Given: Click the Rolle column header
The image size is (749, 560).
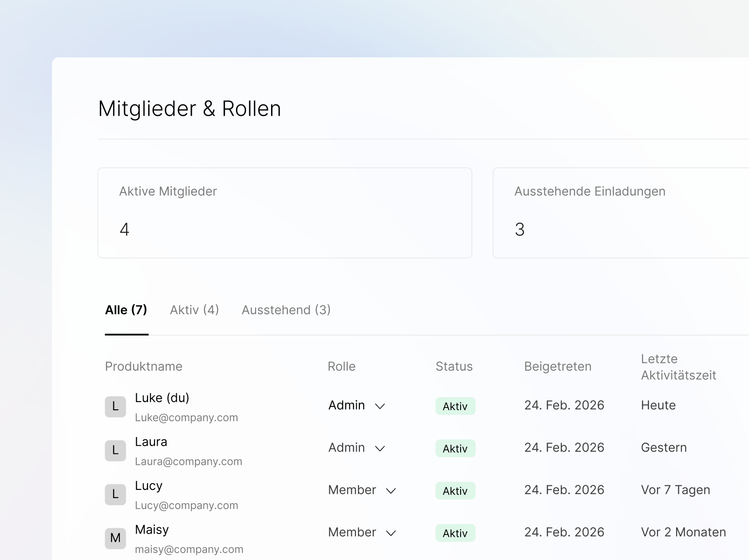Looking at the screenshot, I should click(x=342, y=367).
